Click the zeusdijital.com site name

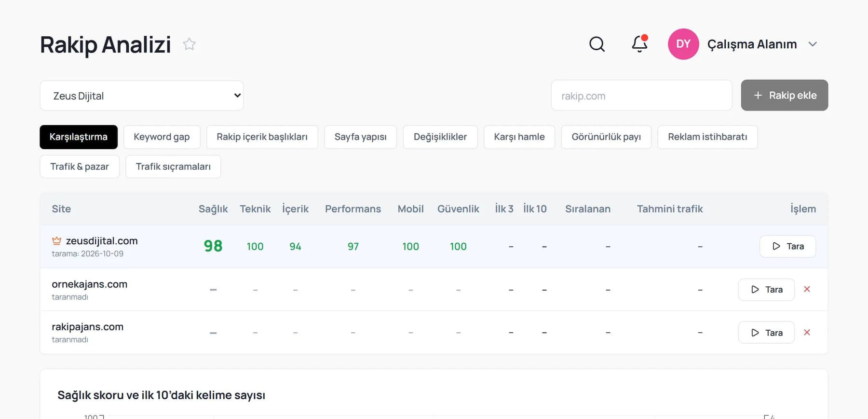[x=102, y=241]
